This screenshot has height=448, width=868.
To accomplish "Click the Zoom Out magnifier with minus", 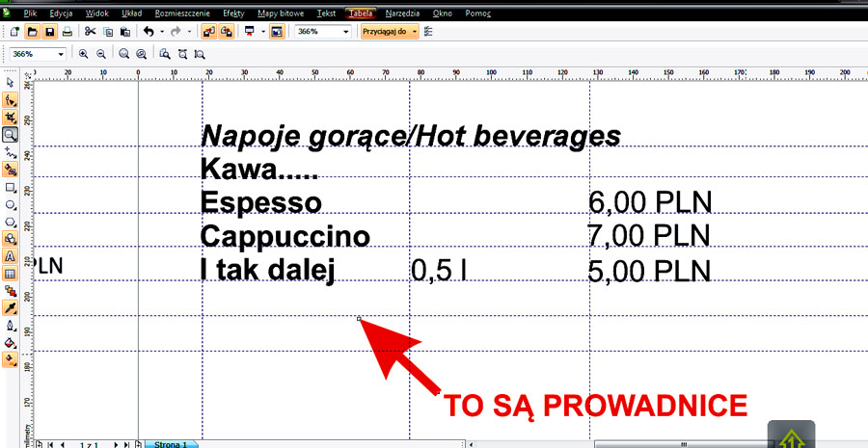I will click(x=100, y=55).
